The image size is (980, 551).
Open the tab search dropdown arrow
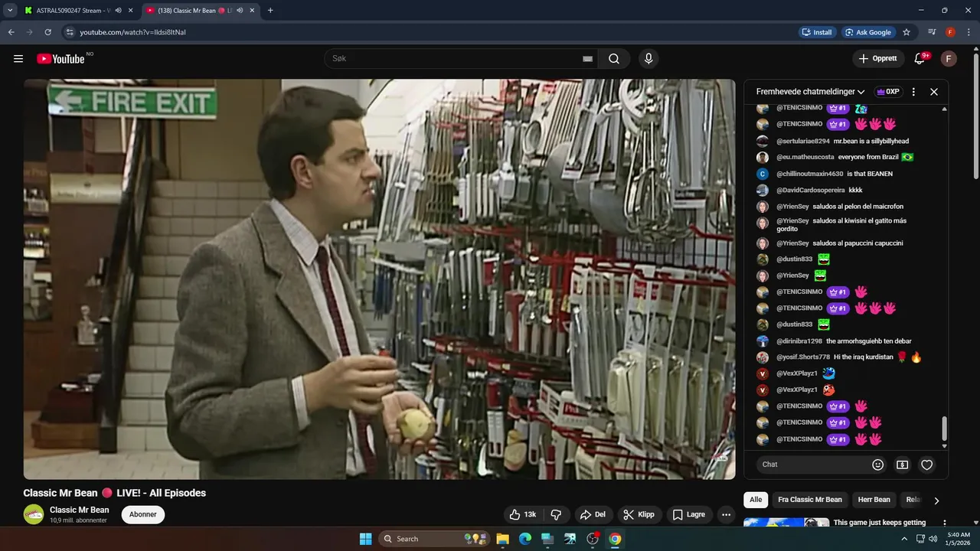pyautogui.click(x=10, y=11)
